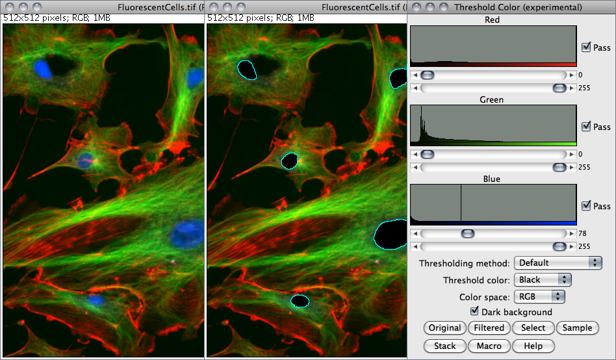Click left arrow of Blue maximum slider

coord(415,246)
